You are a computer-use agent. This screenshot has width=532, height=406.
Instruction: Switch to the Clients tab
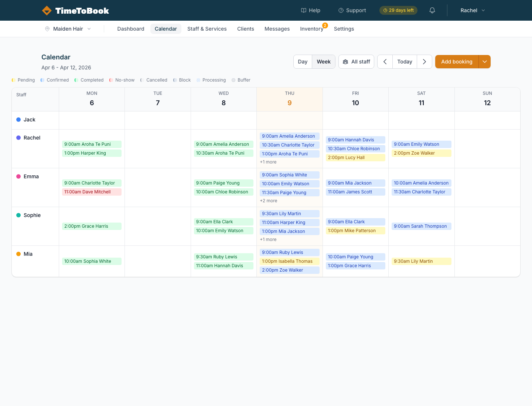point(245,29)
